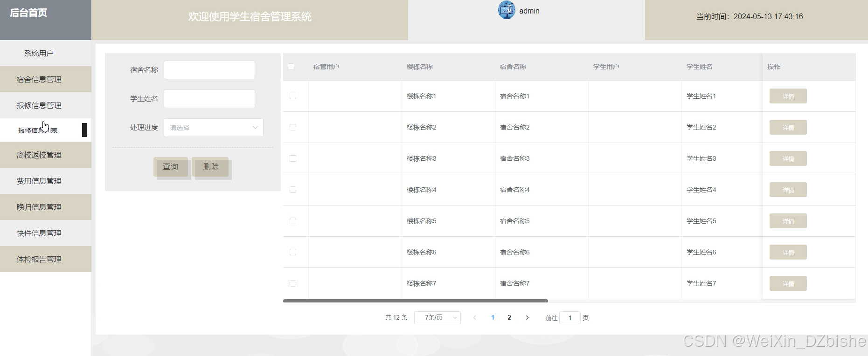868x356 pixels.
Task: Check the row with 楼栋名称3
Action: (293, 158)
